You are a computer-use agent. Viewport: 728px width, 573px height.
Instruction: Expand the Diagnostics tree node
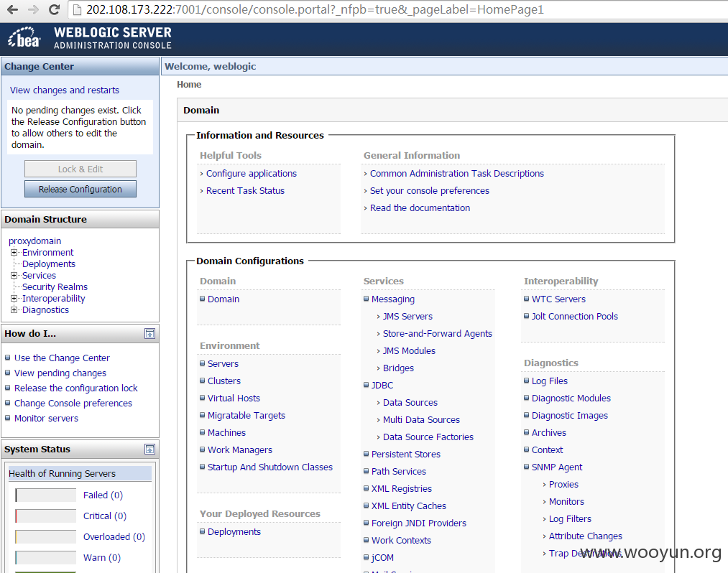14,310
